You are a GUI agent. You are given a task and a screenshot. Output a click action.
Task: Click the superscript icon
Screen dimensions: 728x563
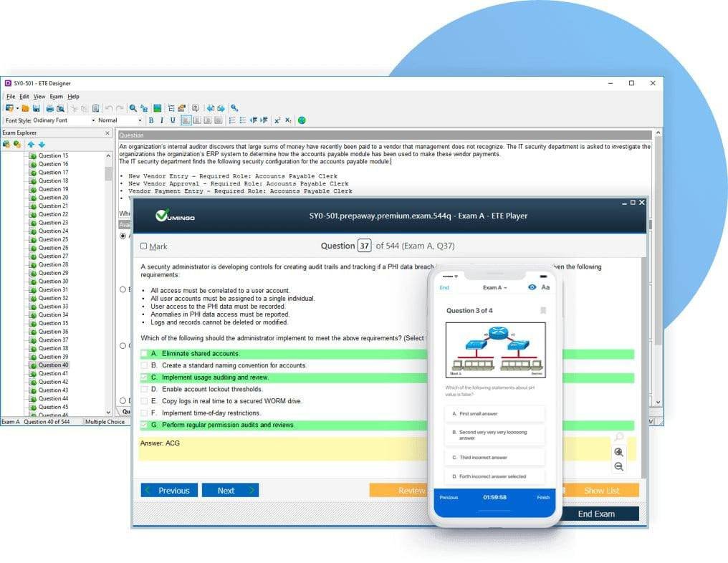[277, 120]
